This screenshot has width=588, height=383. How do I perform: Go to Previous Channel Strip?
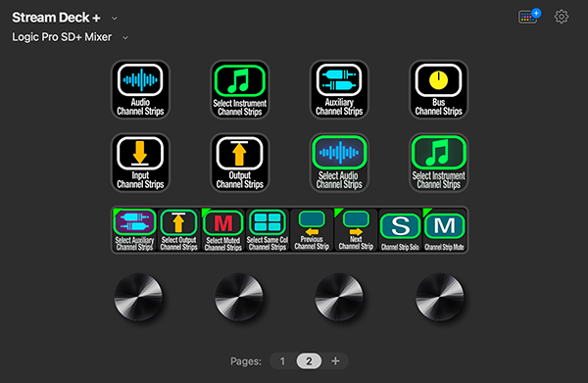pyautogui.click(x=312, y=230)
